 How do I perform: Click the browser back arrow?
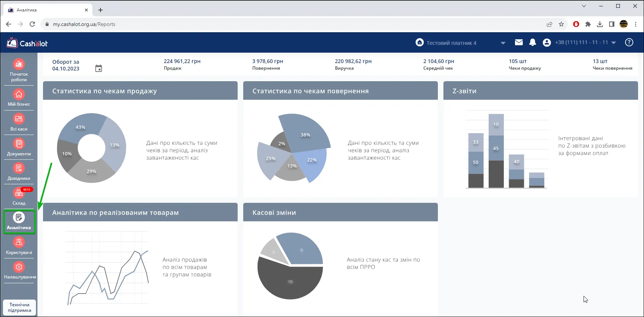(9, 24)
